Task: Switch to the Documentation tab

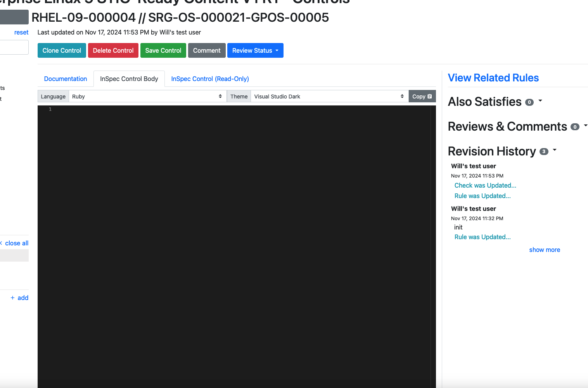Action: point(66,79)
